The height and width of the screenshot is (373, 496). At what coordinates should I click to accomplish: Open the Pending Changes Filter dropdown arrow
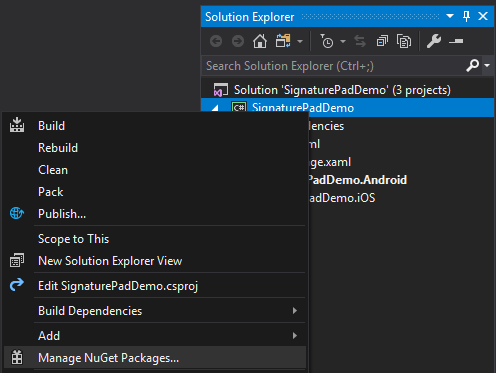pos(343,42)
